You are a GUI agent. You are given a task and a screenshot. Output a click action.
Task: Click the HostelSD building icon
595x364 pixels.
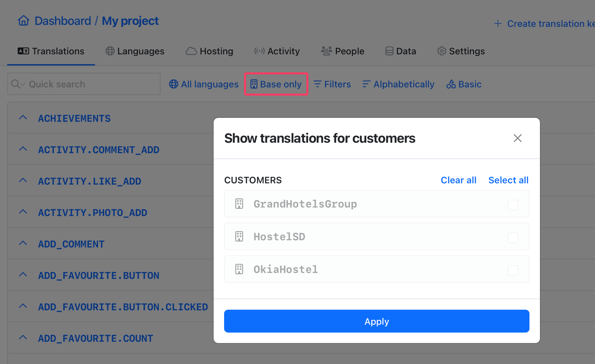coord(239,236)
